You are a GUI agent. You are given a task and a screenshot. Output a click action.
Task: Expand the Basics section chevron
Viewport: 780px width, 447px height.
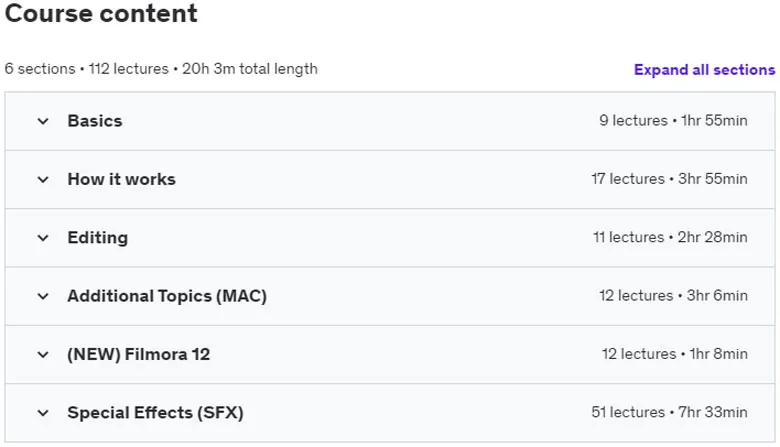pyautogui.click(x=43, y=121)
